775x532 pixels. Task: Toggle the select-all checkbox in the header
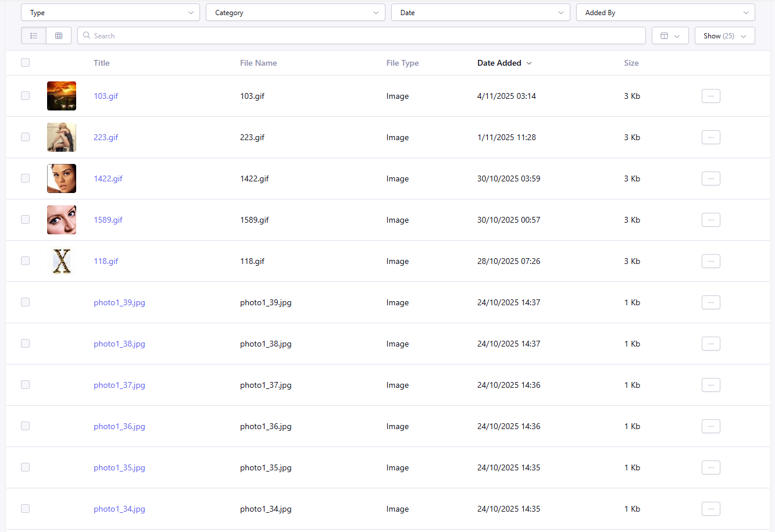point(25,63)
